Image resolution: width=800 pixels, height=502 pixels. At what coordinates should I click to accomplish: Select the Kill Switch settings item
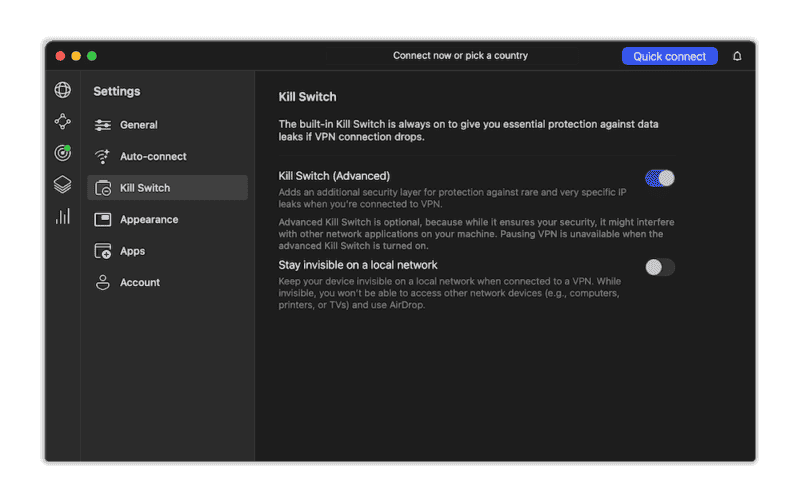(167, 188)
